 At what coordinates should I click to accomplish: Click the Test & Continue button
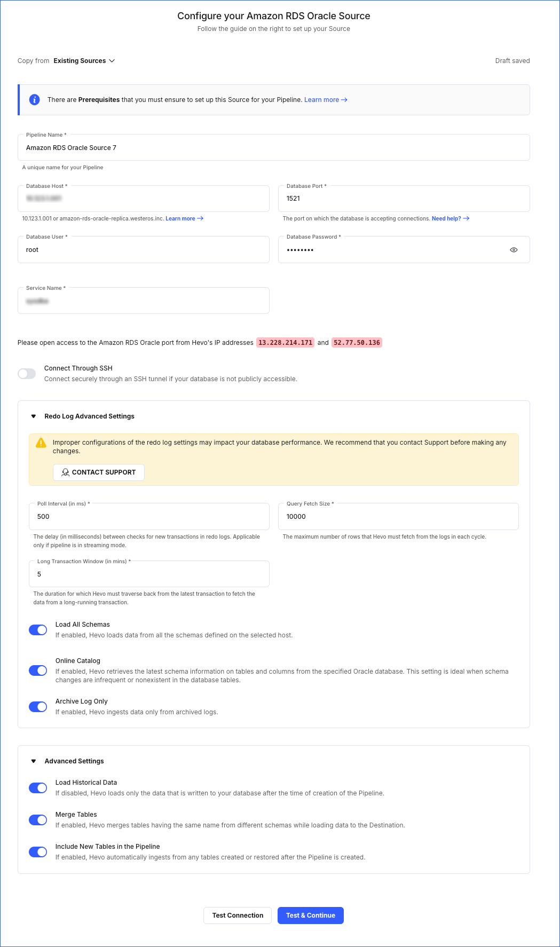[311, 916]
